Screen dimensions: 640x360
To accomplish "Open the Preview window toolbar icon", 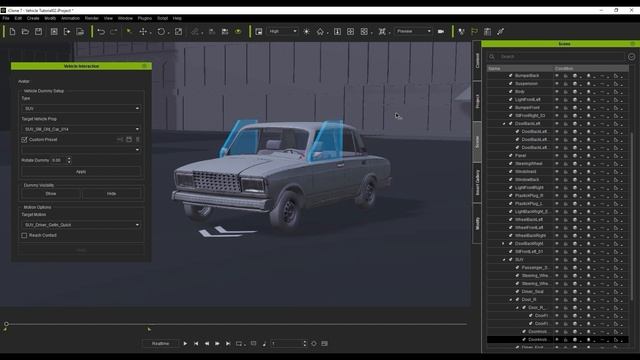I will pos(259,31).
